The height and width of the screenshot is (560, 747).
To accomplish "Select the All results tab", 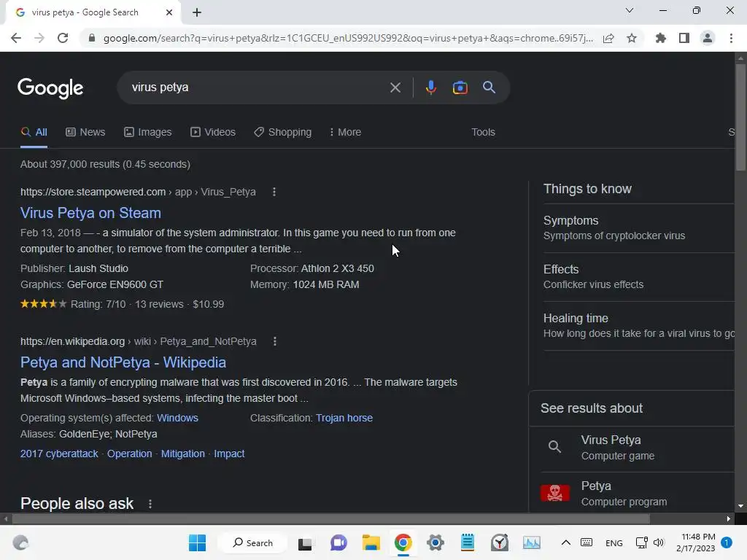I will [34, 133].
